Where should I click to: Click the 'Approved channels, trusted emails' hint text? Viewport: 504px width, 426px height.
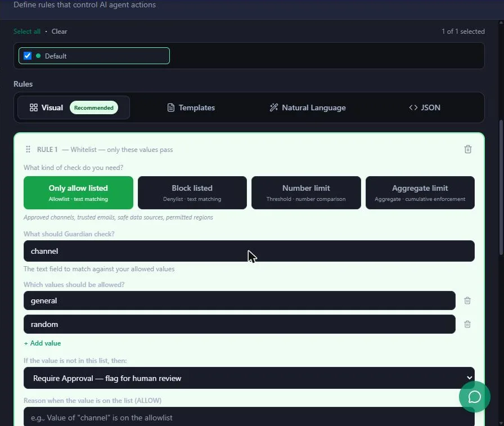click(118, 217)
